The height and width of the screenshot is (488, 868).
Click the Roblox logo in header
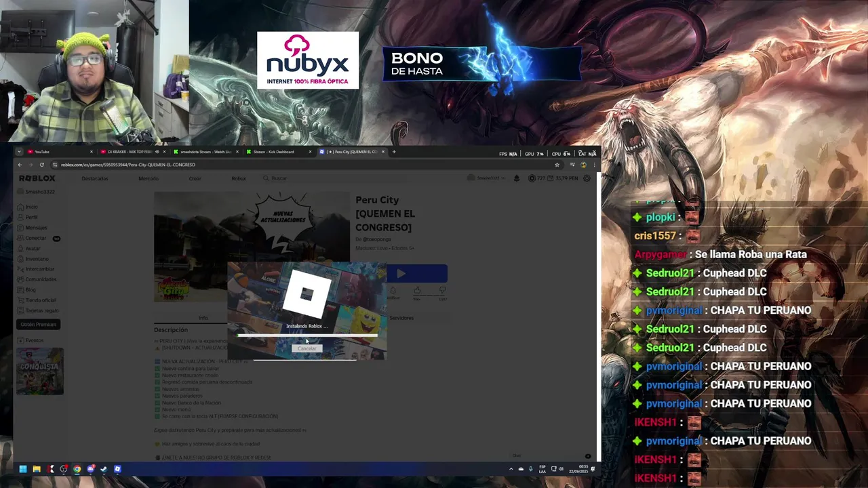coord(37,178)
